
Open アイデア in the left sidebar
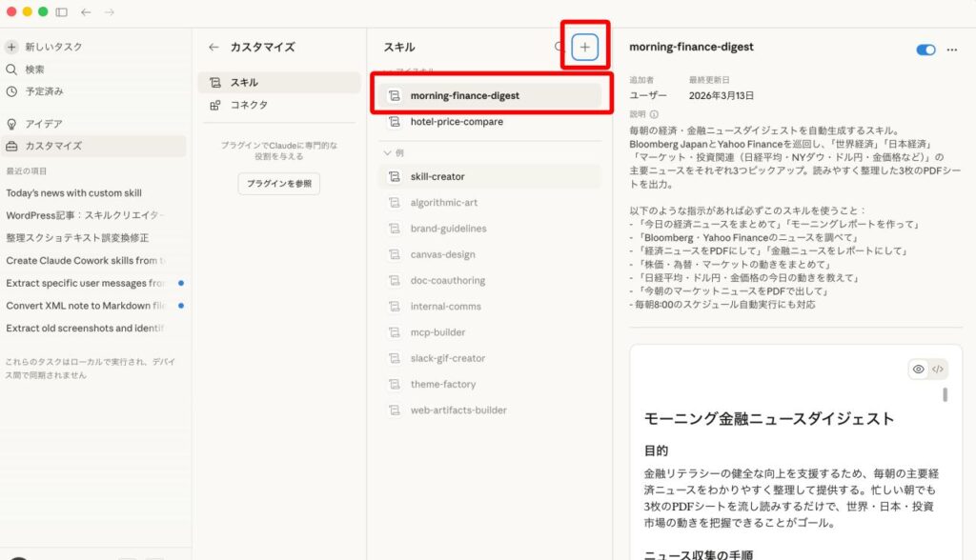[x=44, y=124]
